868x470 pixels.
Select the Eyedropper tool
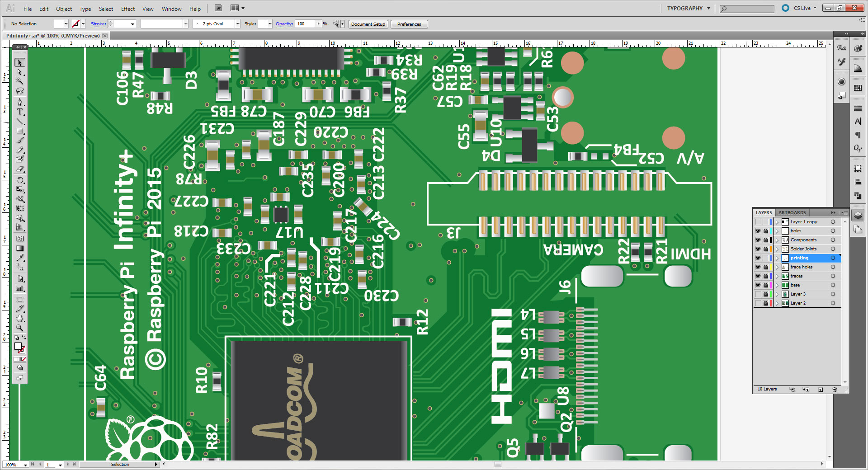[20, 258]
